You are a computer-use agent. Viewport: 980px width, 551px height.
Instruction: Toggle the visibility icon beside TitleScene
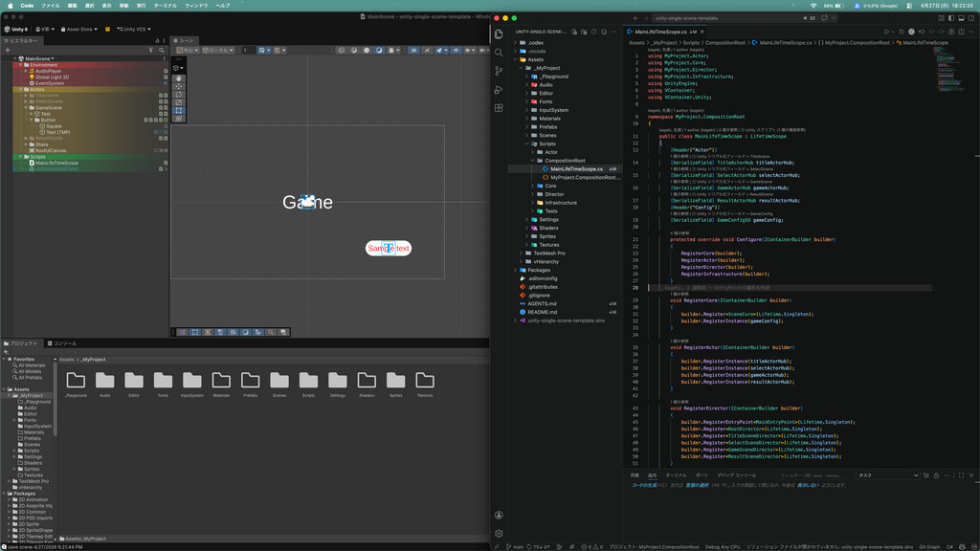163,97
